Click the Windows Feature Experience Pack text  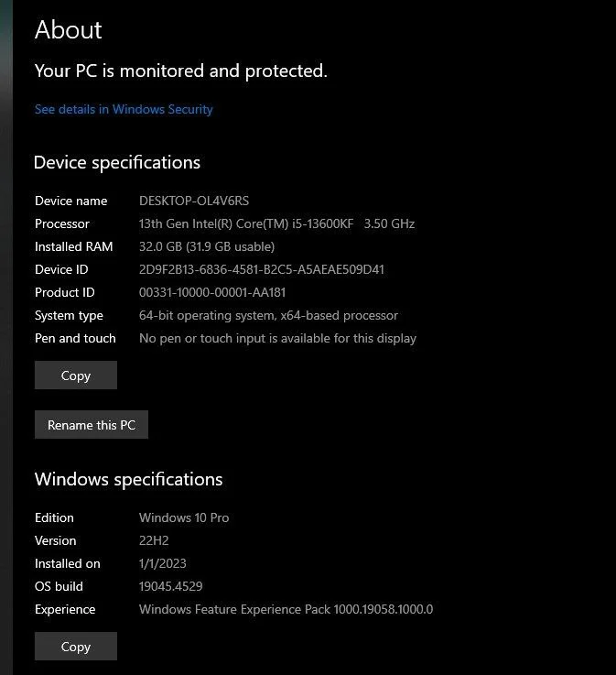pos(286,609)
